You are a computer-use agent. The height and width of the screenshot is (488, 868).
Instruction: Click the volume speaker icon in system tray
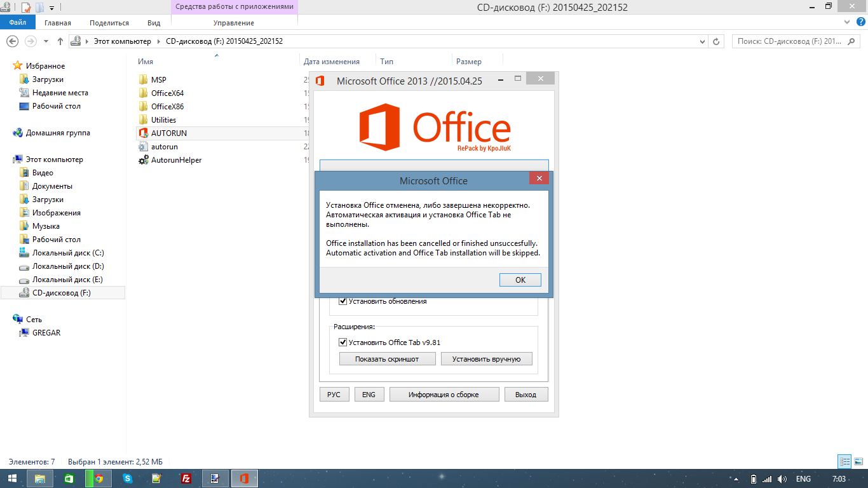point(782,479)
